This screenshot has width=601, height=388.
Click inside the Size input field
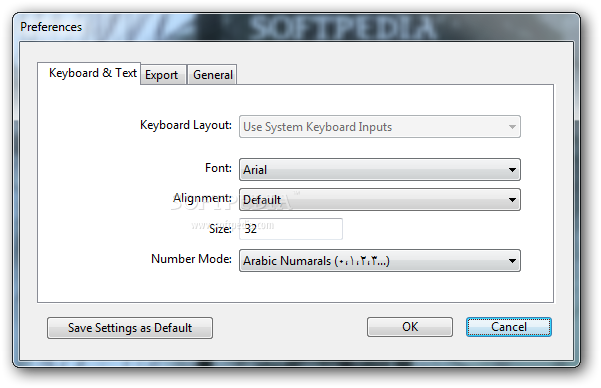point(291,229)
